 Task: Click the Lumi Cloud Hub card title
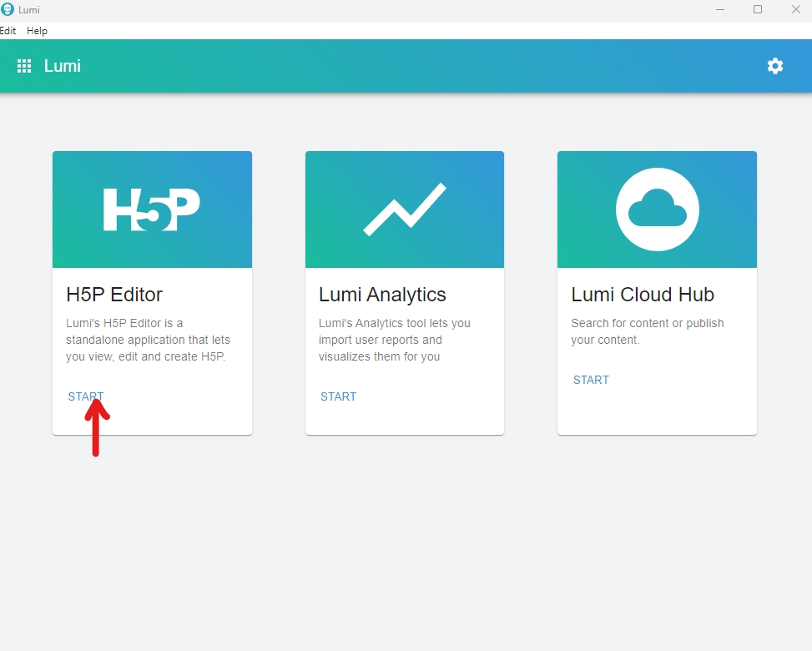coord(643,295)
